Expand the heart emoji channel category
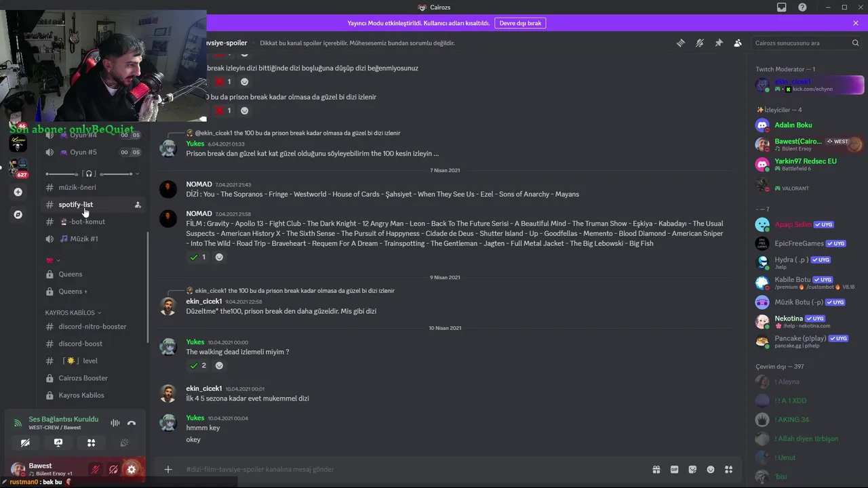Screen dimensions: 868x488 53,260
